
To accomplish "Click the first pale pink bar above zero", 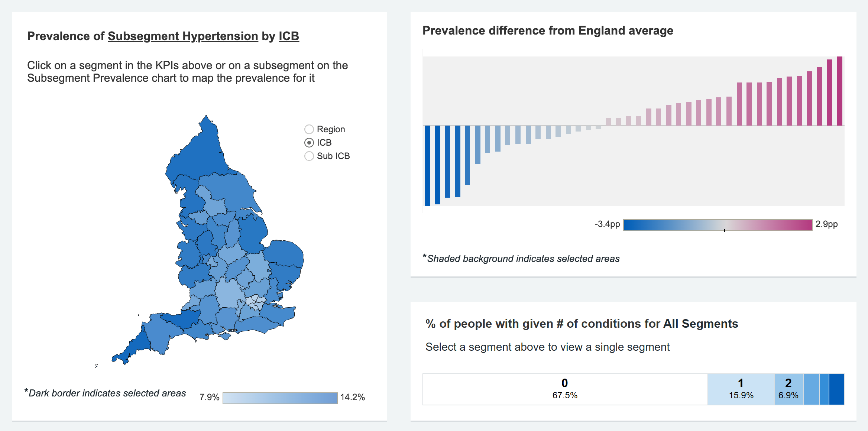I will point(609,122).
